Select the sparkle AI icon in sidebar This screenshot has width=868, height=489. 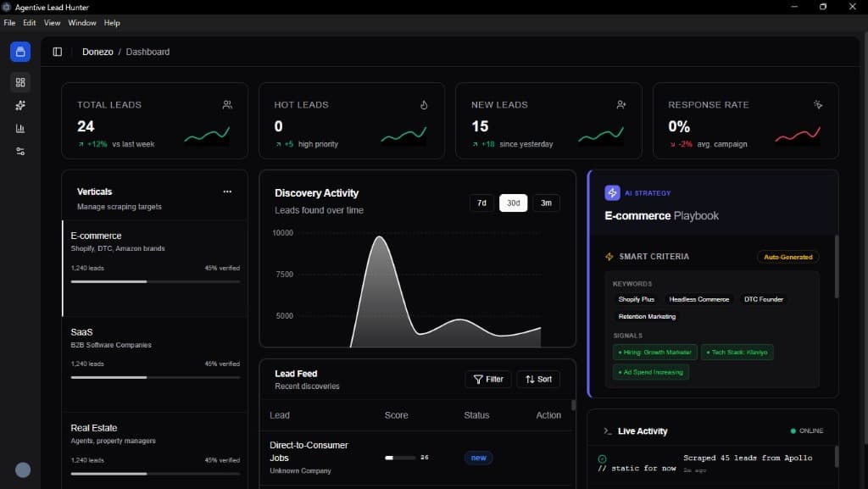pyautogui.click(x=20, y=105)
